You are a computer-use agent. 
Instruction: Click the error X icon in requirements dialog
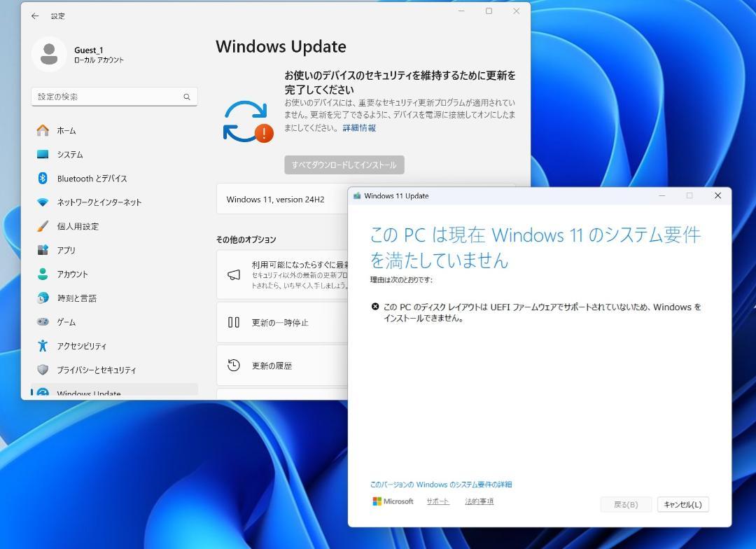click(x=375, y=306)
